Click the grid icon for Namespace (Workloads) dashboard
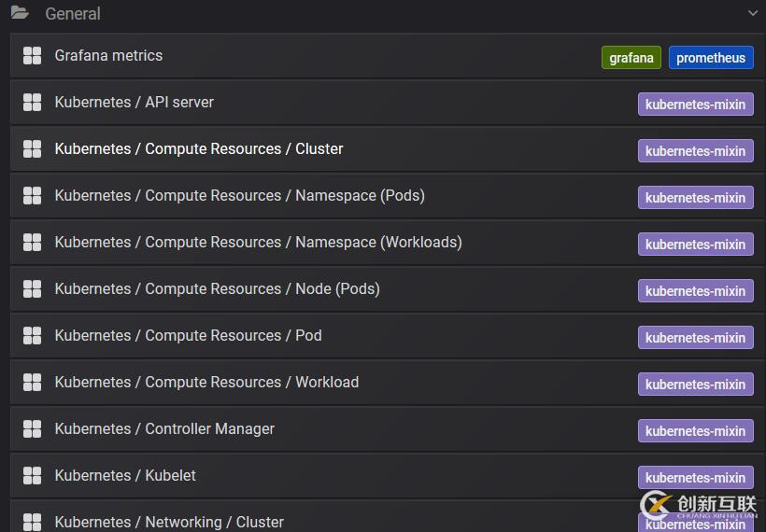The height and width of the screenshot is (532, 766). 32,243
